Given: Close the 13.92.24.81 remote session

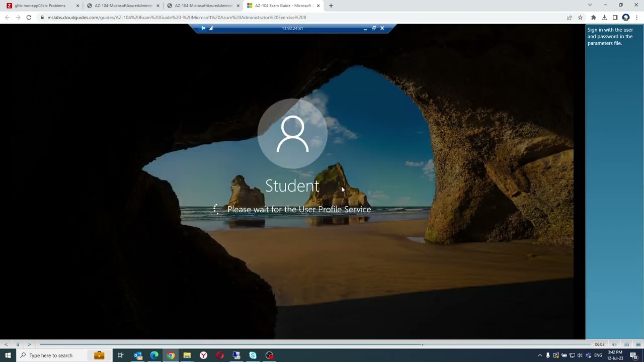Looking at the screenshot, I should tap(382, 28).
